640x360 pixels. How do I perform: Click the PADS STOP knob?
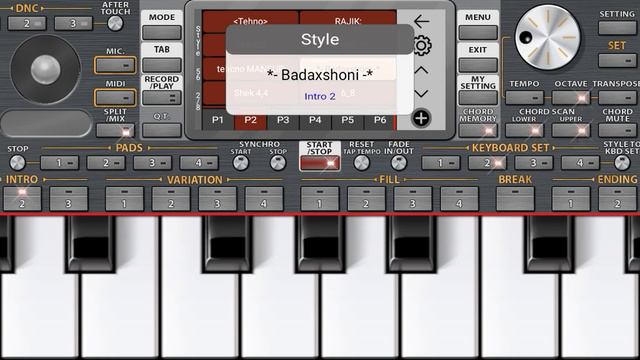point(18,163)
